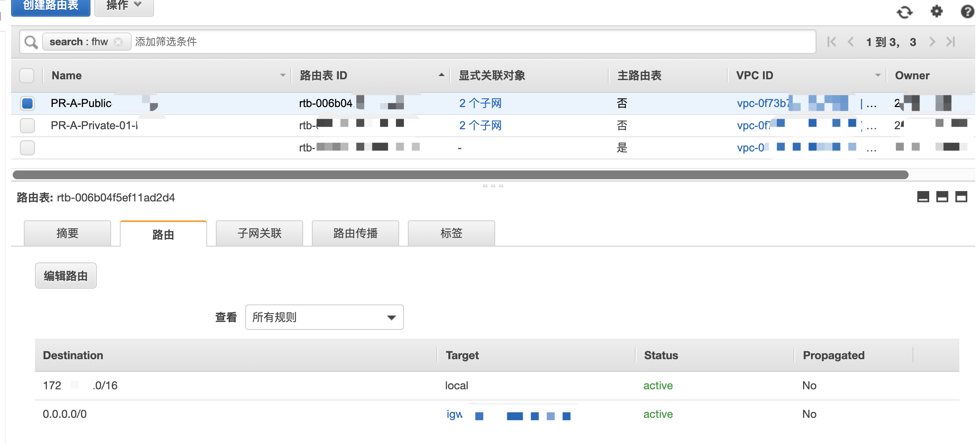Open the VPC ID column filter arrow
Image resolution: width=980 pixels, height=444 pixels.
pos(878,75)
